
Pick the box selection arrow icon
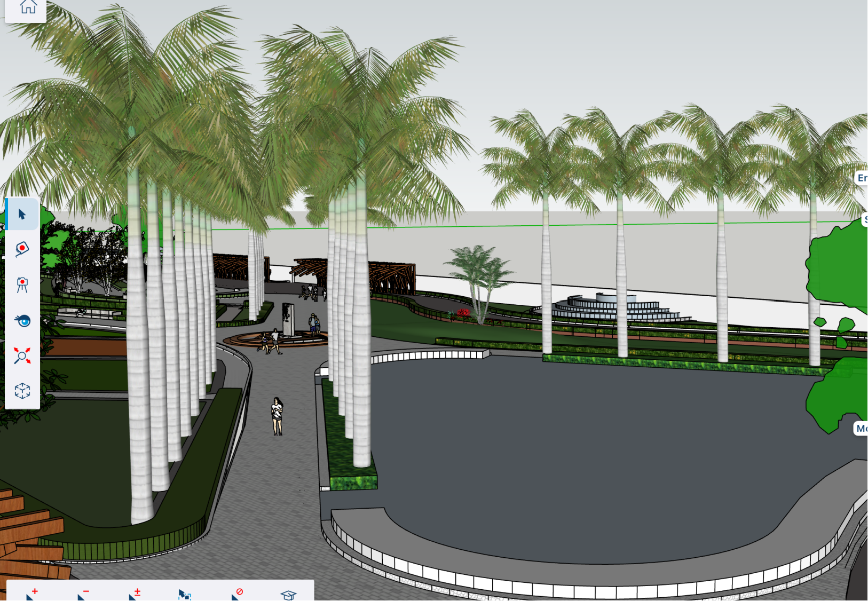[185, 595]
